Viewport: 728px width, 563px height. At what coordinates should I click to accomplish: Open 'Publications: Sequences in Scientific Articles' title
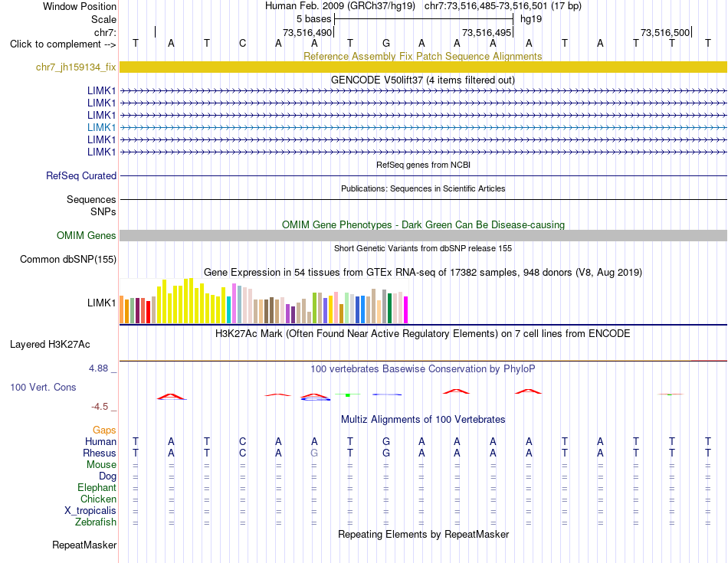pos(423,188)
